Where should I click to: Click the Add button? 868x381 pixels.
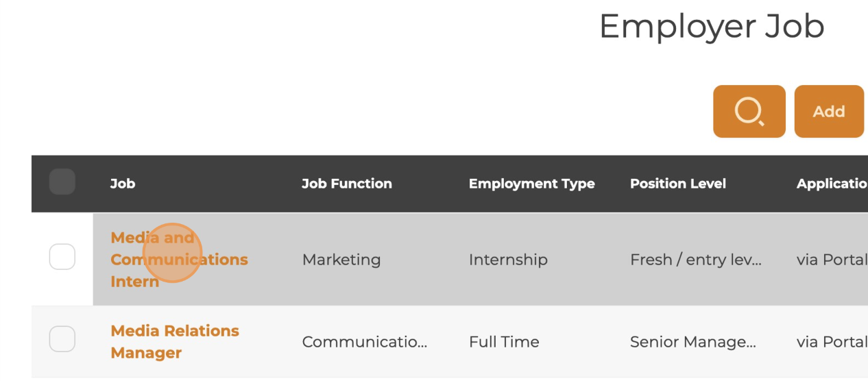tap(829, 111)
